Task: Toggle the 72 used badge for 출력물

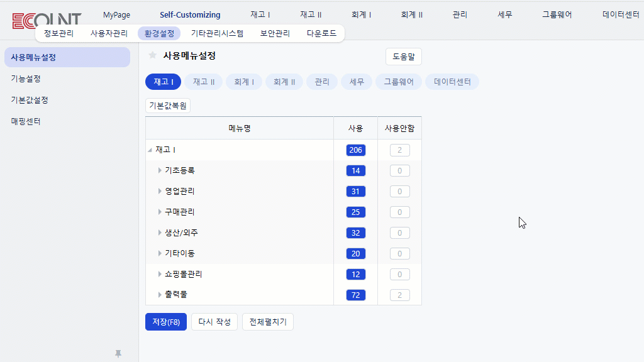Action: [x=355, y=295]
